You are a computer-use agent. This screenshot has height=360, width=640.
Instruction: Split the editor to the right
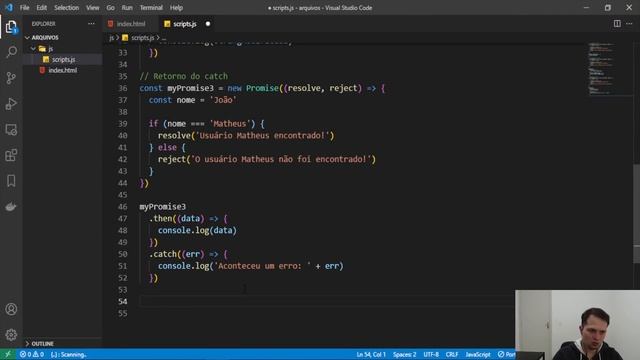click(x=617, y=24)
